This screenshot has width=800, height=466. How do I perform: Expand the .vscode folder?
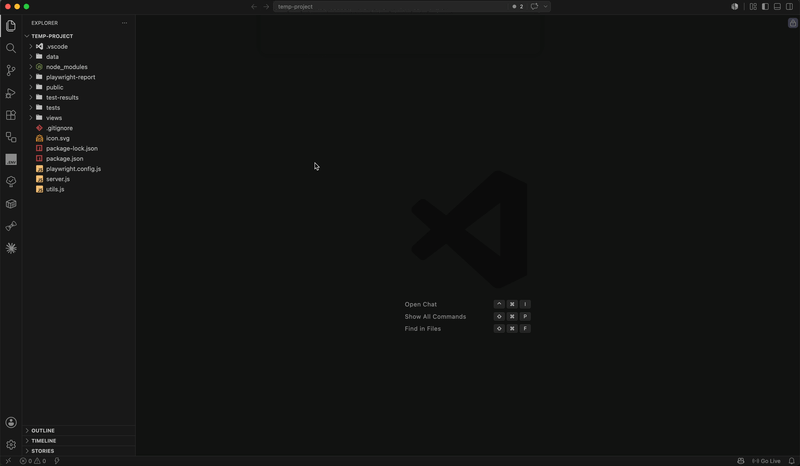tap(79, 46)
